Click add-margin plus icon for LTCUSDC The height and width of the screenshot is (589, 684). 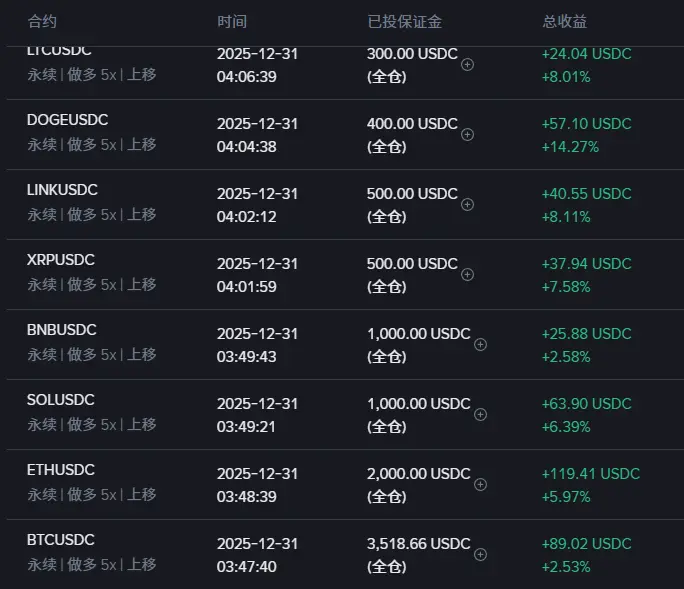pos(467,64)
